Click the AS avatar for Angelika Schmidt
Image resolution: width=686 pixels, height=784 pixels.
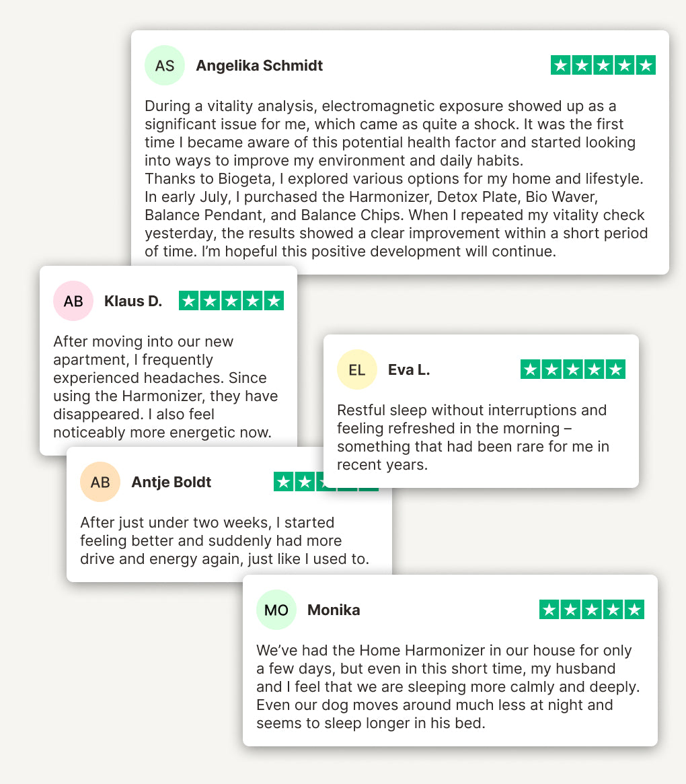[165, 65]
